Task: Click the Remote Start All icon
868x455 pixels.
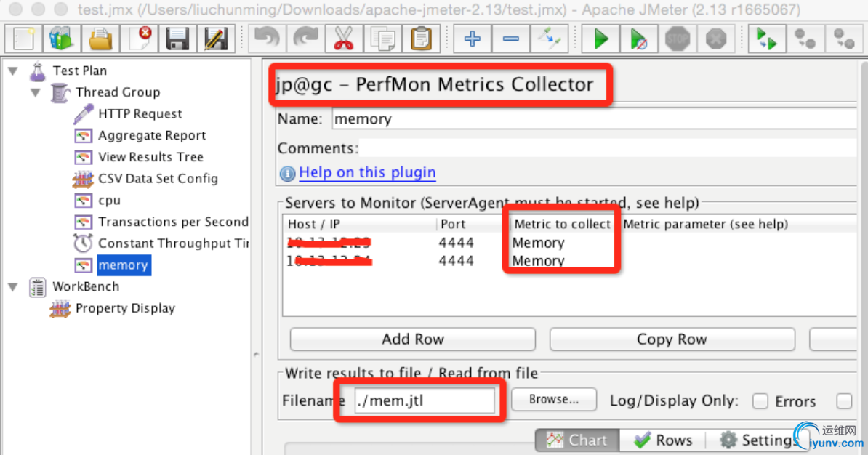Action: [767, 39]
